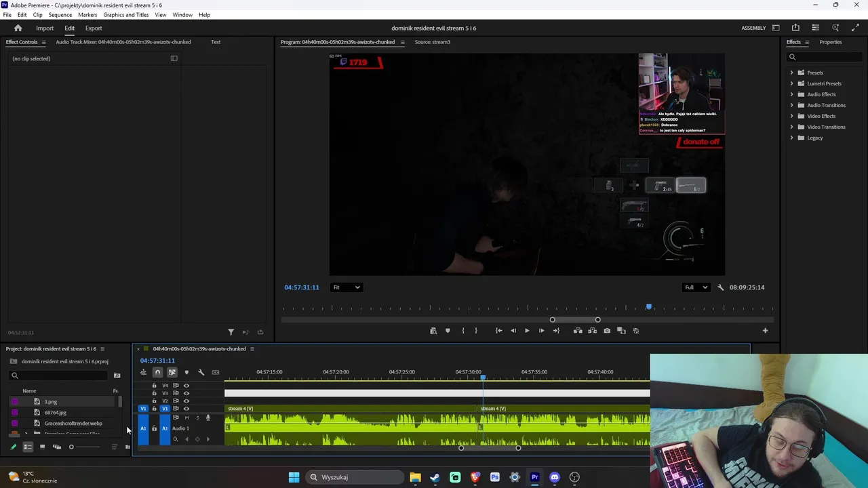The width and height of the screenshot is (868, 488).
Task: Switch to the Audio Track Mixer tab
Action: (123, 42)
